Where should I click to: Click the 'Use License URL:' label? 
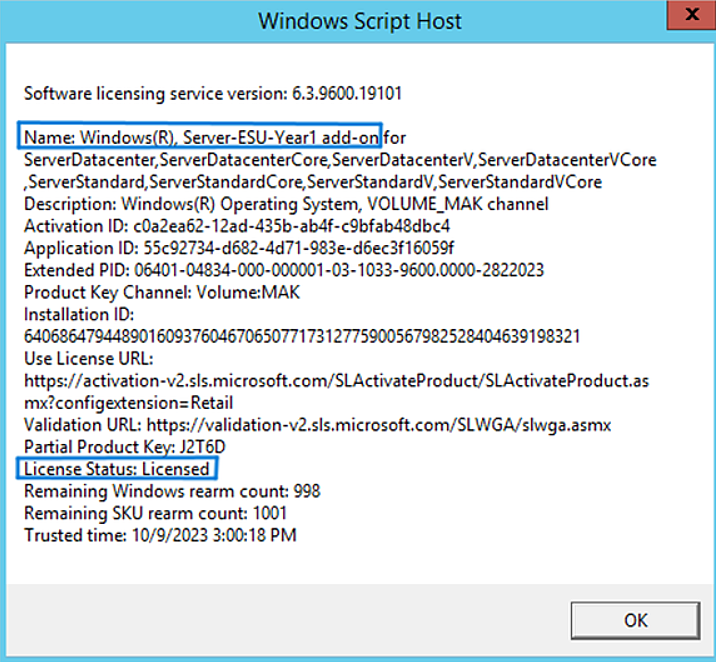88,359
